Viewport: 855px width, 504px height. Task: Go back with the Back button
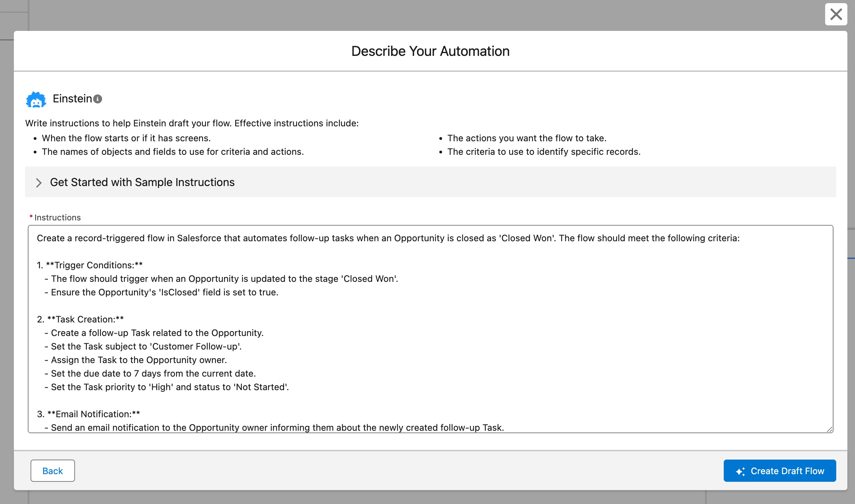click(53, 471)
